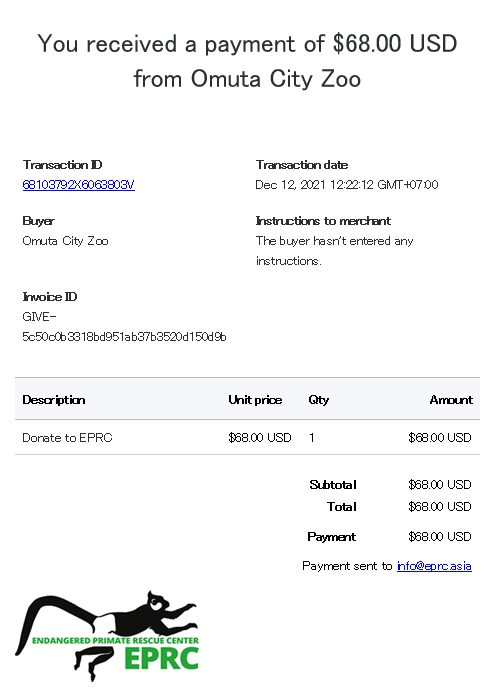The width and height of the screenshot is (495, 697).
Task: Click the Buyer name Omuta City Zoo
Action: click(65, 241)
